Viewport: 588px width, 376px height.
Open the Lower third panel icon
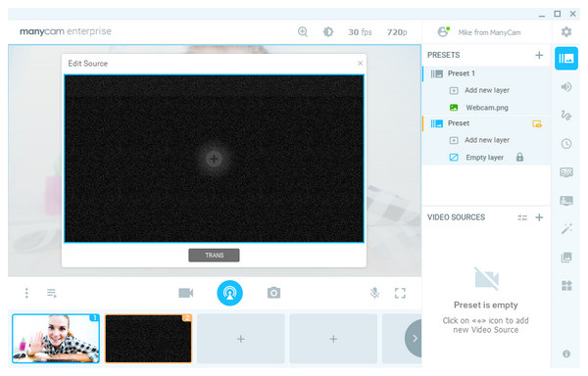pyautogui.click(x=566, y=201)
